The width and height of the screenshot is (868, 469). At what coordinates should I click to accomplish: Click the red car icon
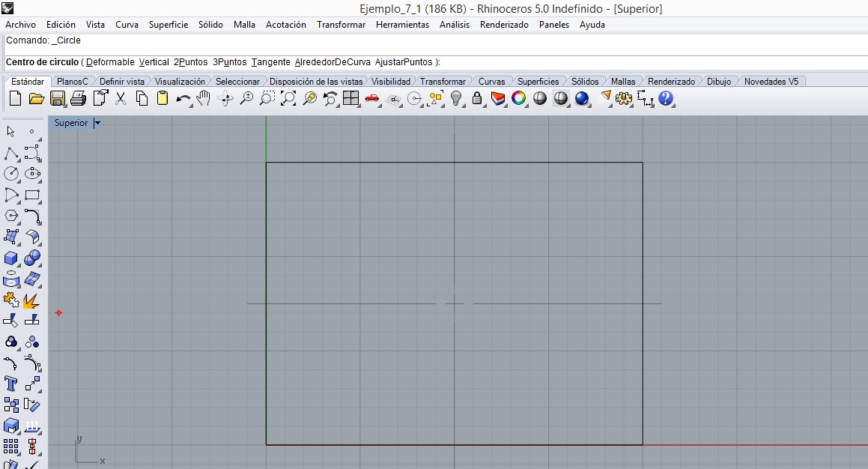(372, 99)
